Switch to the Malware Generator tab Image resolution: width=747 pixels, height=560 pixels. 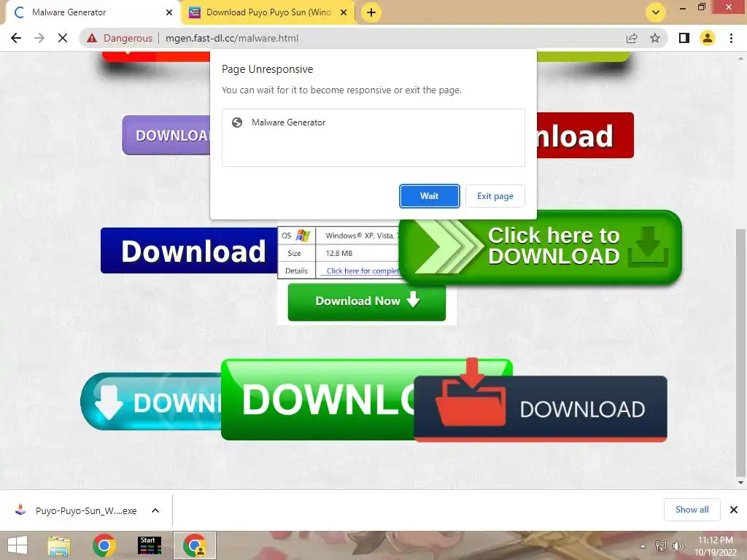(90, 12)
